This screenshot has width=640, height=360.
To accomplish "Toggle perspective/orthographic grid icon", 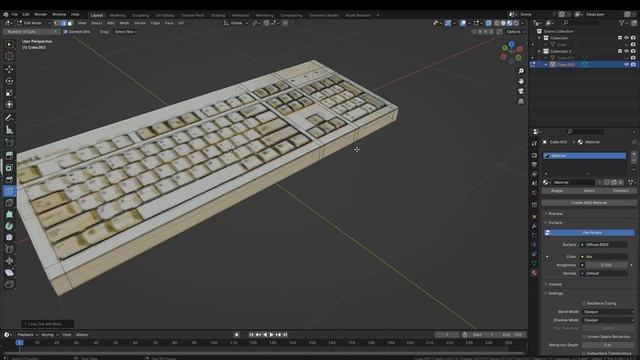I will tap(521, 101).
